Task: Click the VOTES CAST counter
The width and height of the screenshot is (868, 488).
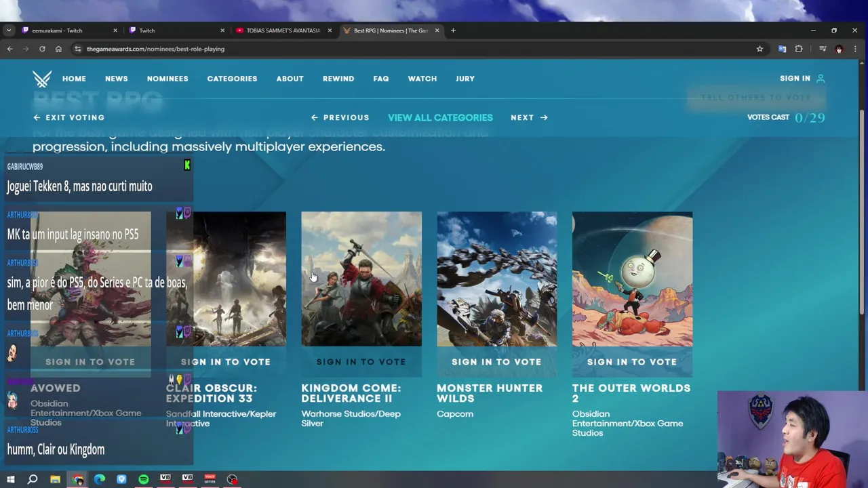Action: pyautogui.click(x=786, y=117)
